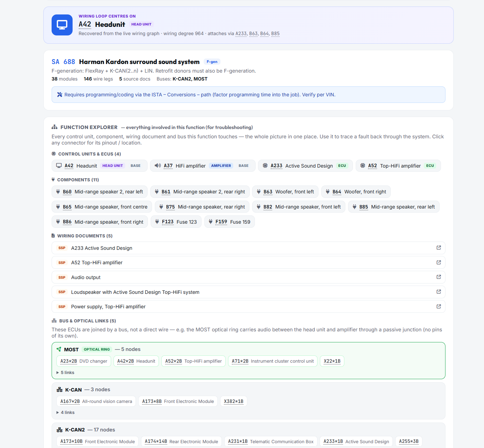
Task: Expand the 5 links disclosure under MOST
Action: click(65, 373)
